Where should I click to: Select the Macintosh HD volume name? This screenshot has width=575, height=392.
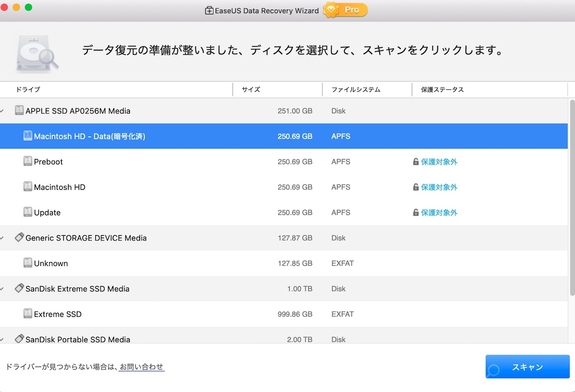[x=60, y=187]
